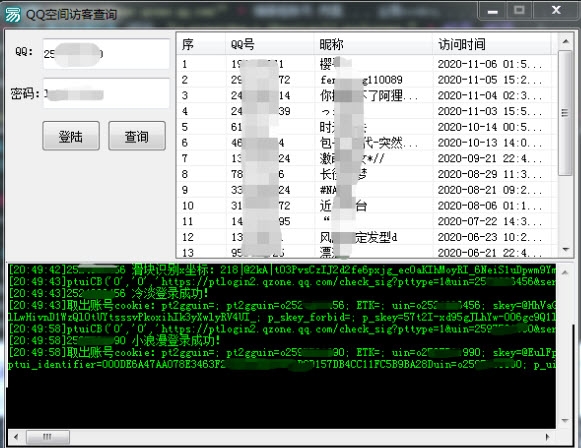Click the 20:49:43 取出账号cookie log line
This screenshot has height=448, width=581.
pos(282,305)
